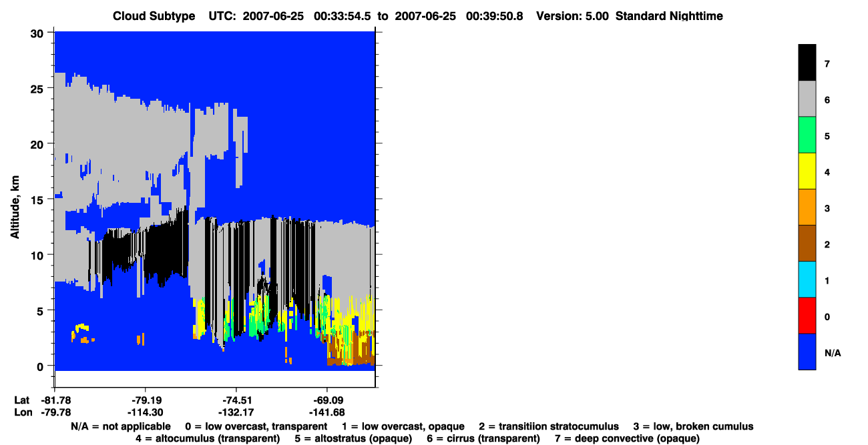Click the colorbar label 1

(x=827, y=280)
